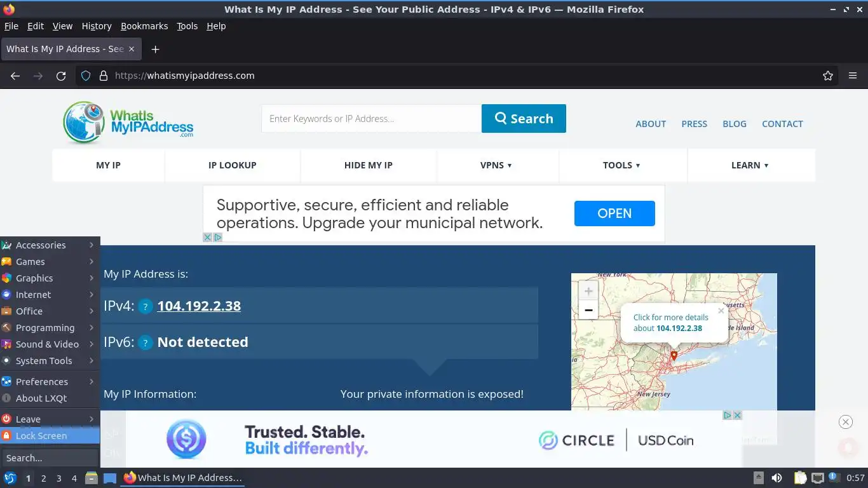The image size is (868, 488).
Task: Expand the LEARN dropdown in site navigation
Action: 750,165
